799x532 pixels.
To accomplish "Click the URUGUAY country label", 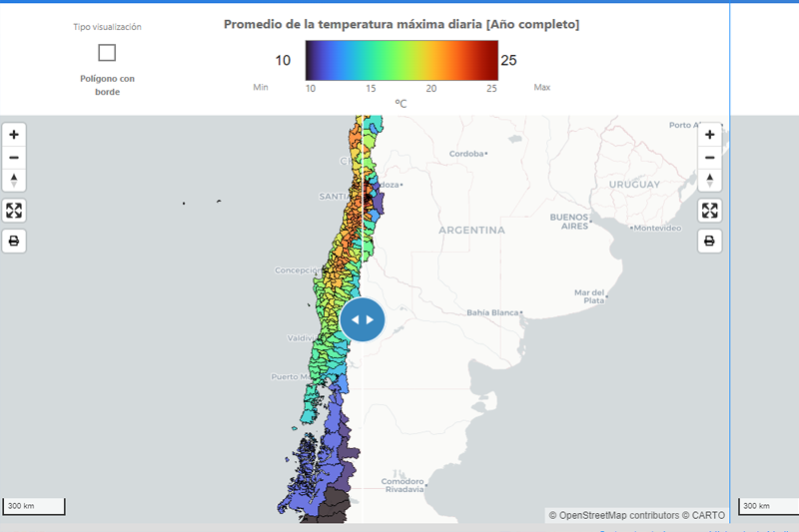I will [634, 185].
